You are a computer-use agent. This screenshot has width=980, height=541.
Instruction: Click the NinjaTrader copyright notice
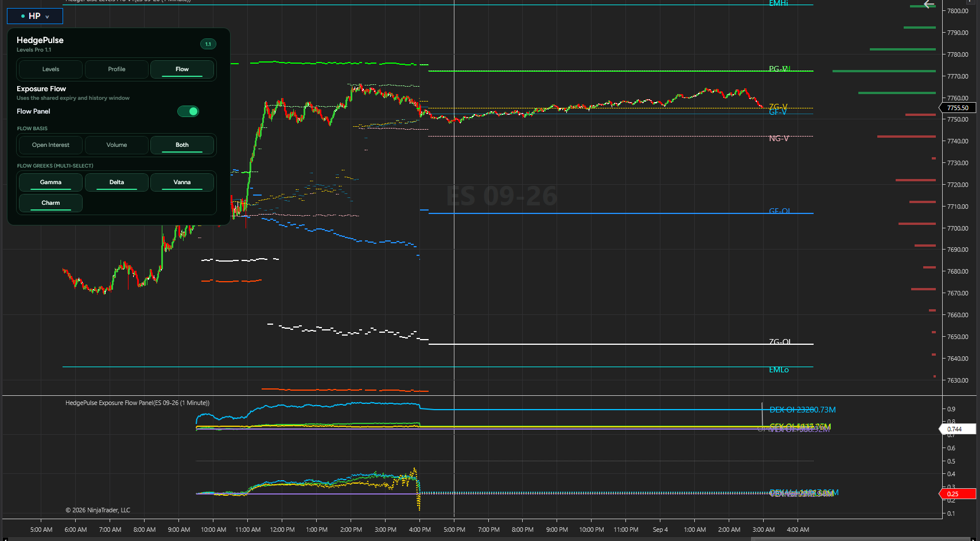click(98, 510)
